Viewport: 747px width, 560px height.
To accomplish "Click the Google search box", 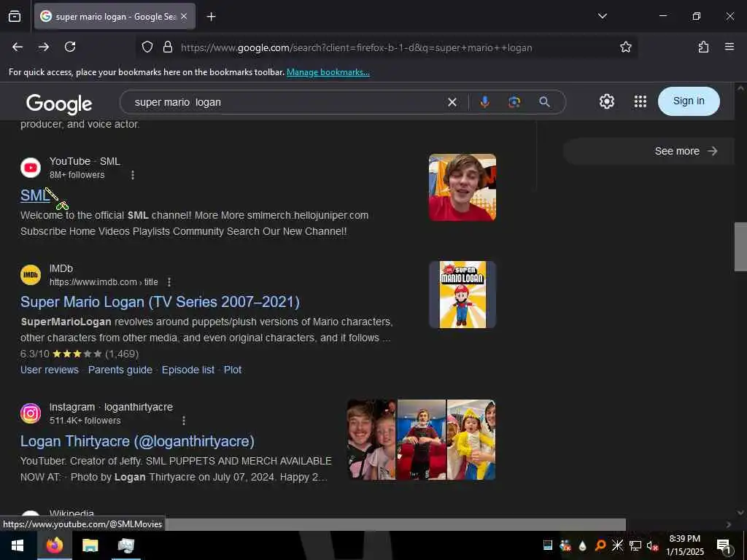I will 286,102.
